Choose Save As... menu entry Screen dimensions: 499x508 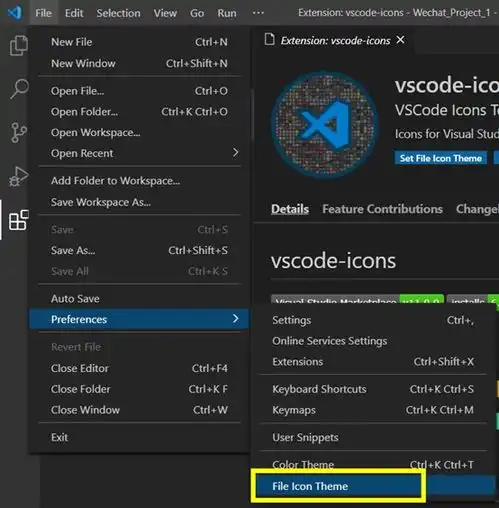tap(139, 250)
